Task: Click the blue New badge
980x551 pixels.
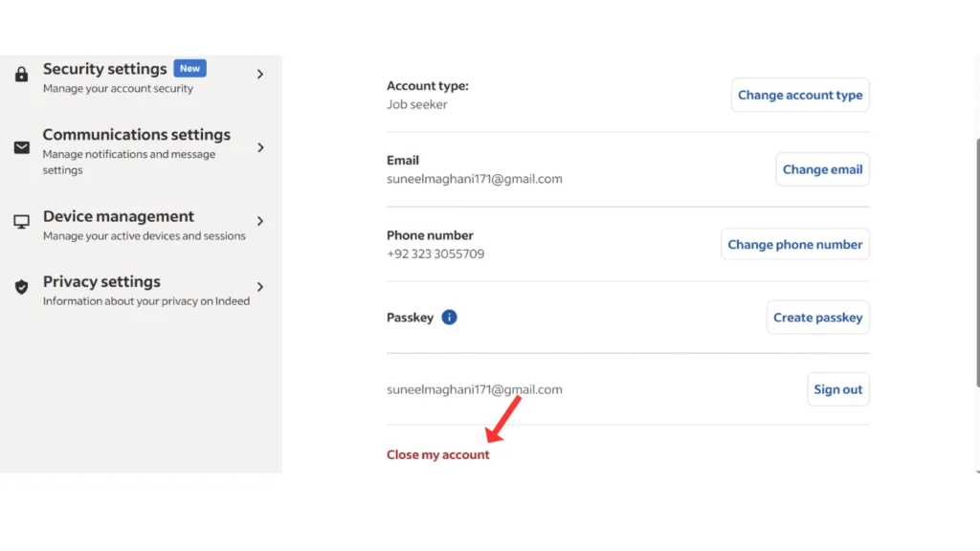Action: (189, 69)
